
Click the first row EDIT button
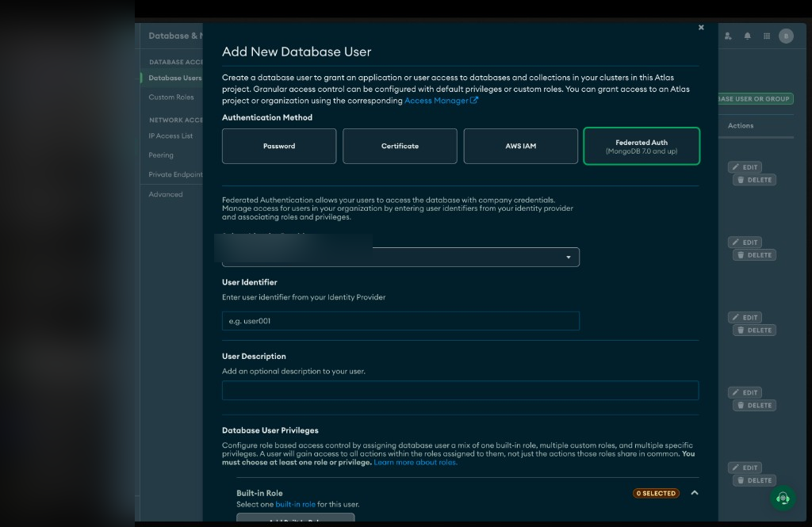(745, 167)
